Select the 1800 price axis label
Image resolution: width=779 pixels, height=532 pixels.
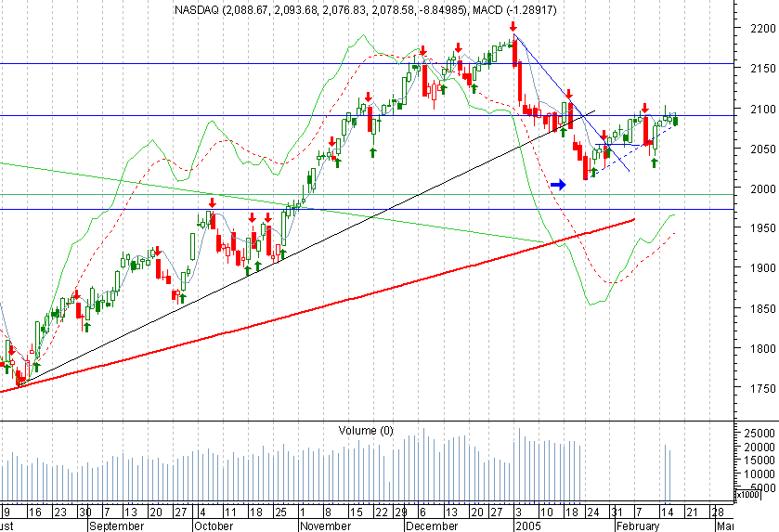(x=762, y=349)
